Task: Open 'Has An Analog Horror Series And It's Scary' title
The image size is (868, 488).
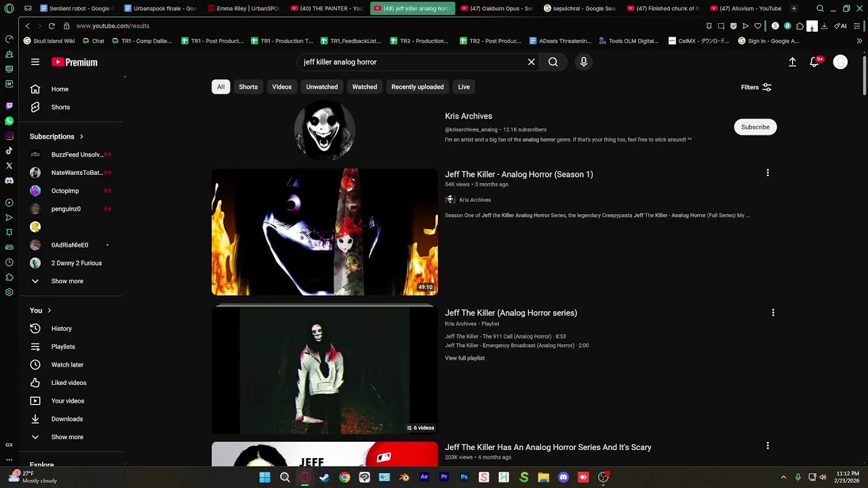Action: click(x=548, y=447)
